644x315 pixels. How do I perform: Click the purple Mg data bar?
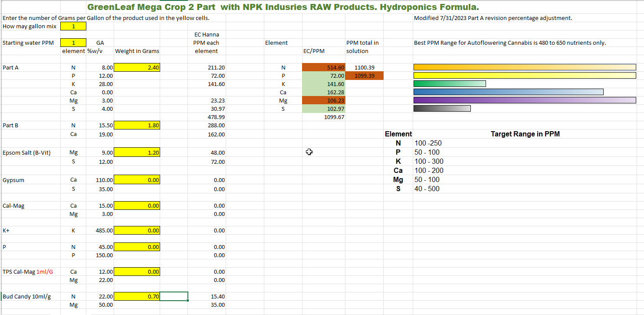(x=525, y=100)
